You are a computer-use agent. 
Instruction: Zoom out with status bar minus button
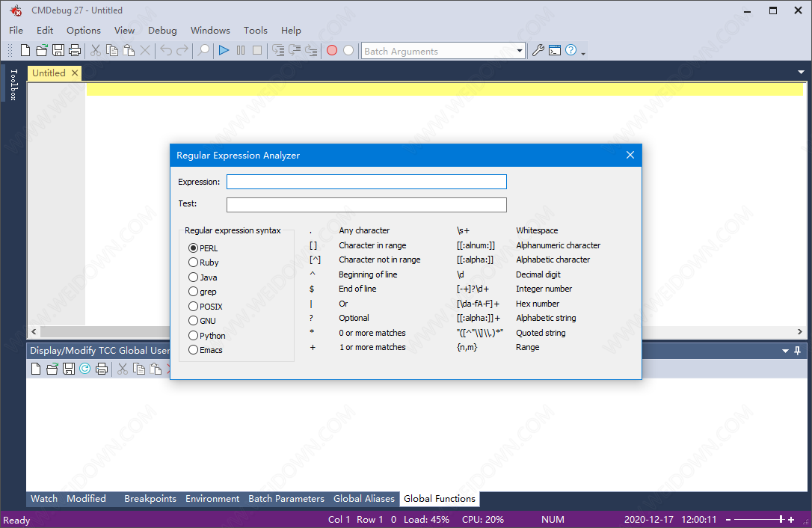[x=728, y=519]
